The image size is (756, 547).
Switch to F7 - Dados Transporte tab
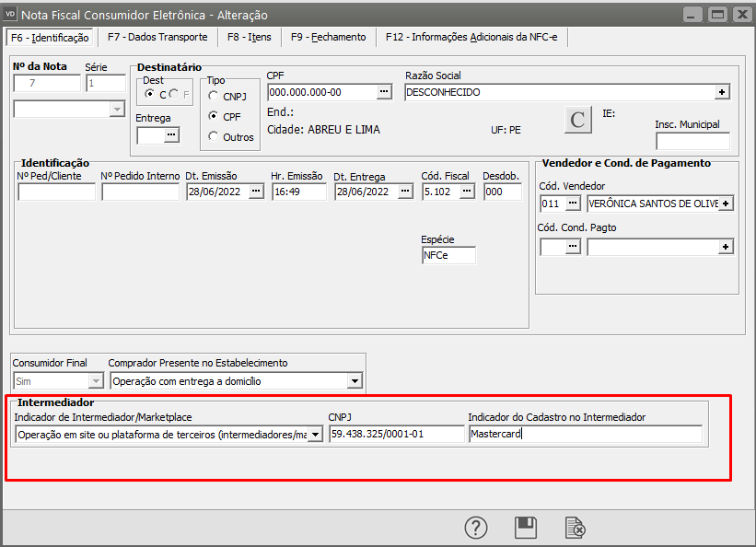[157, 37]
